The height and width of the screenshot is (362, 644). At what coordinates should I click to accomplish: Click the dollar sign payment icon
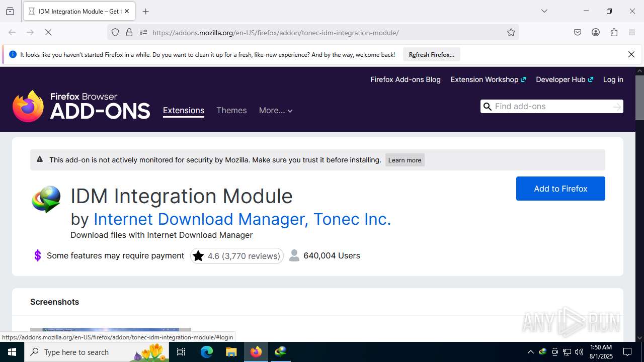click(38, 255)
